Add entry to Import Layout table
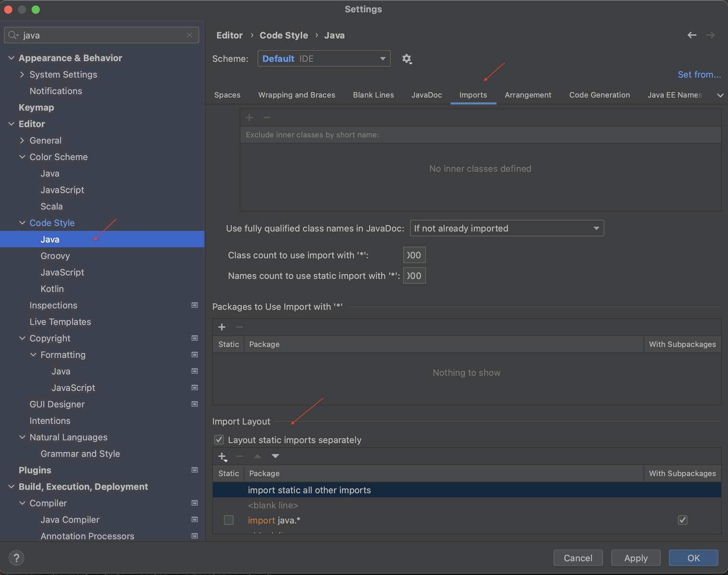The image size is (728, 575). click(223, 456)
